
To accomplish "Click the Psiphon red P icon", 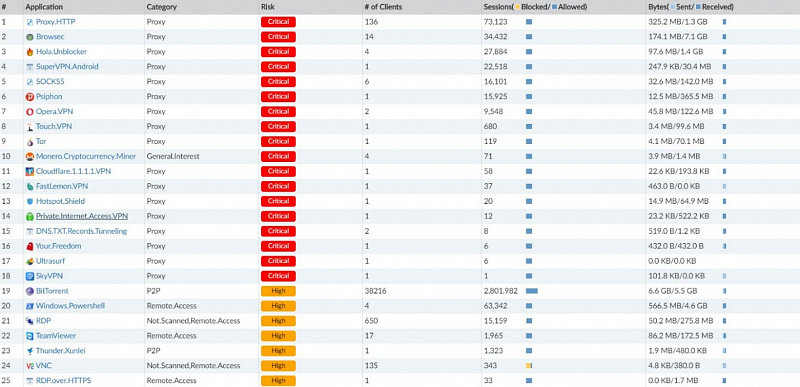I will [30, 97].
